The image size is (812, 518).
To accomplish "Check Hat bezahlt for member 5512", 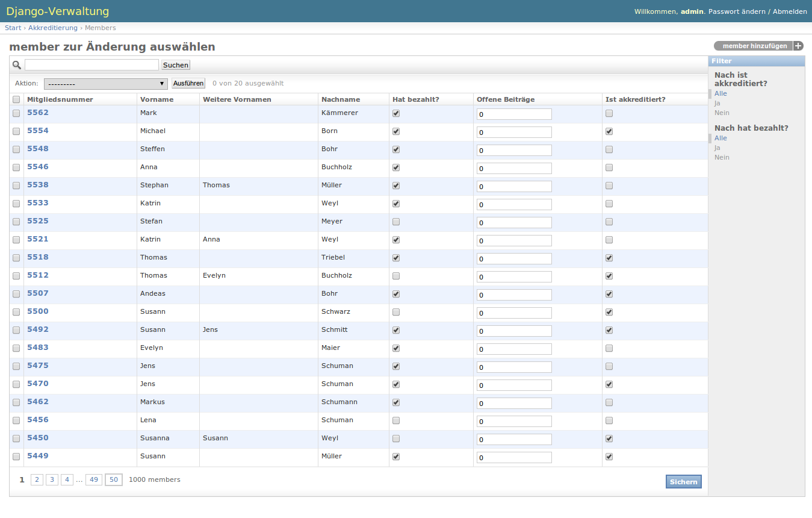I will point(396,276).
